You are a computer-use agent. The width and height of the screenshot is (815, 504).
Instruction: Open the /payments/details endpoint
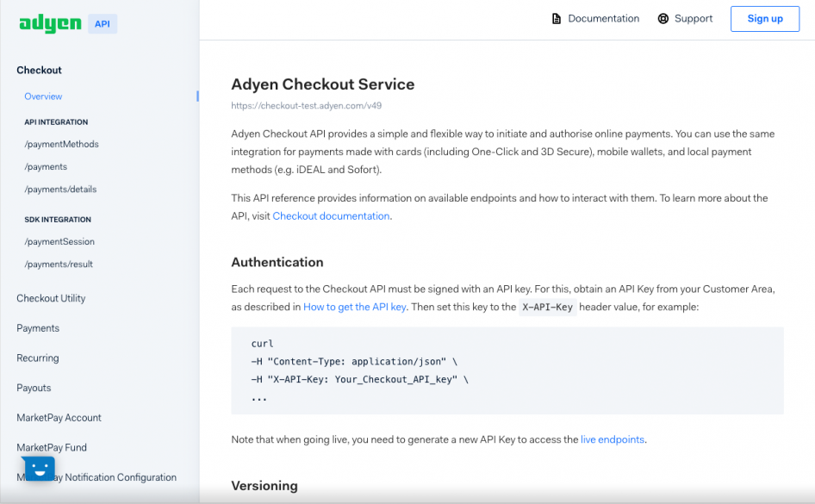(x=60, y=190)
